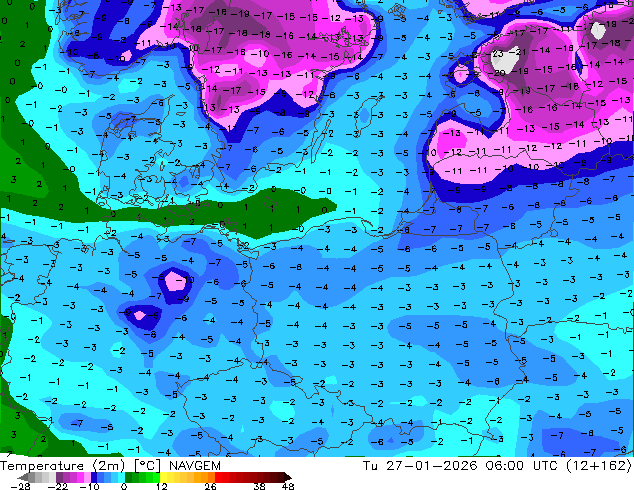This screenshot has height=490, width=634.
Task: Click the "Temperature (2m)" title text
Action: (63, 466)
